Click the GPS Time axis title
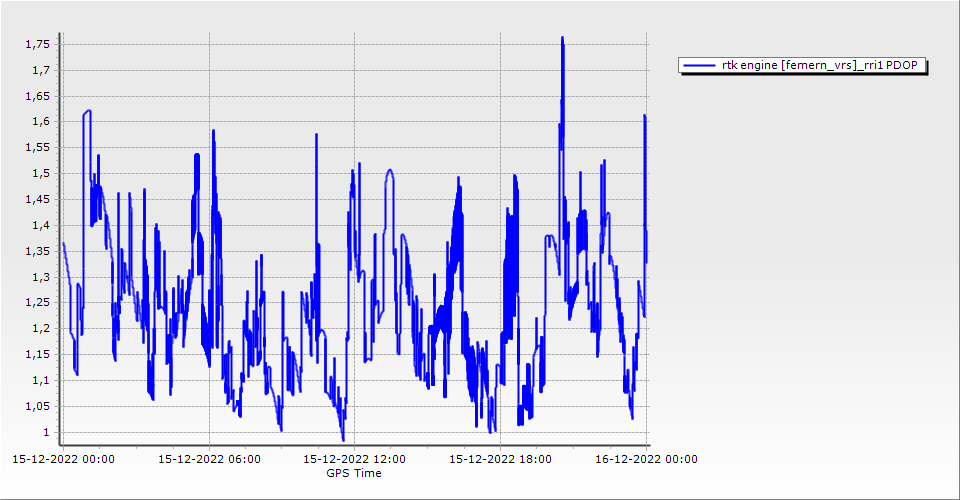This screenshot has height=500, width=960. click(x=353, y=473)
